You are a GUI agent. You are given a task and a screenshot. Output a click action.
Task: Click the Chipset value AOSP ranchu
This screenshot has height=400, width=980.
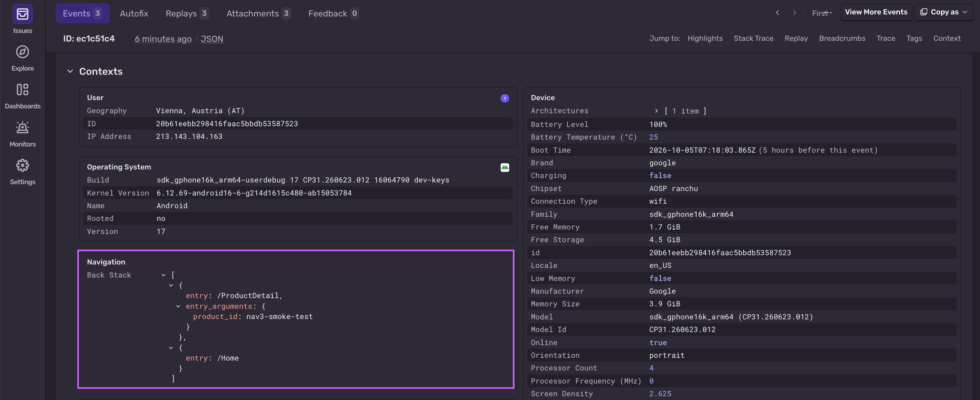[x=673, y=189]
